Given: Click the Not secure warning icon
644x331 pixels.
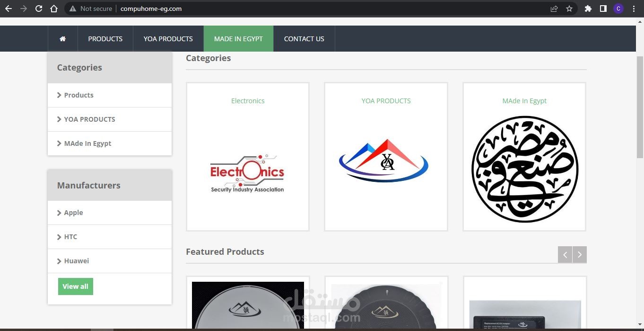Looking at the screenshot, I should (x=72, y=9).
